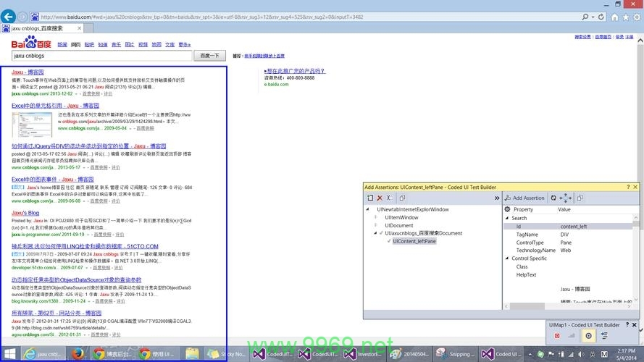Image resolution: width=644 pixels, height=362 pixels.
Task: Click the address bar search magnifier icon
Action: (585, 17)
